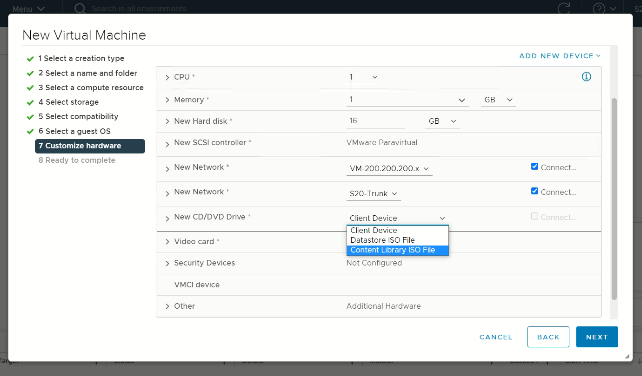The height and width of the screenshot is (376, 642).
Task: Expand the New CD/DVD Drive row
Action: (167, 218)
